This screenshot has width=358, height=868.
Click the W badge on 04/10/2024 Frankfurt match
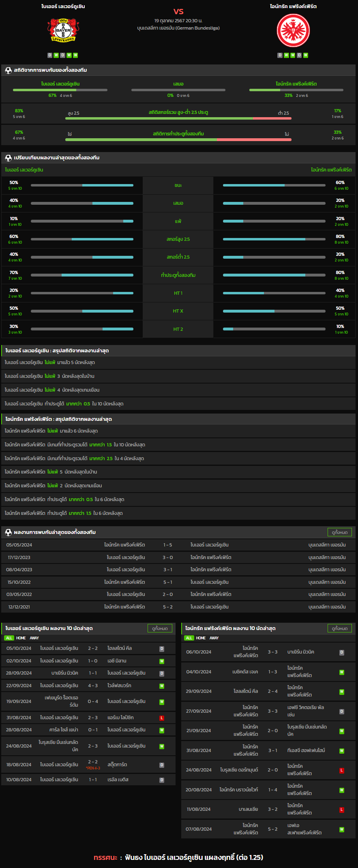pyautogui.click(x=342, y=672)
